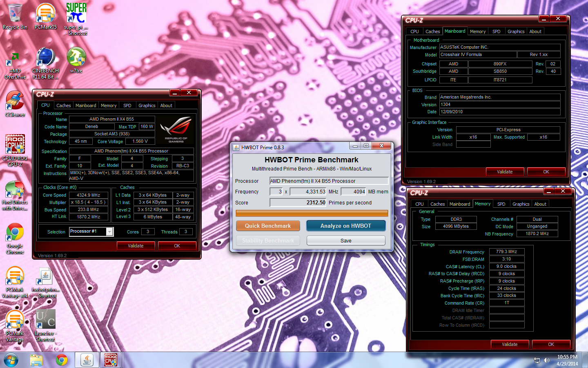Click the 4094 MB mem field

(x=354, y=191)
